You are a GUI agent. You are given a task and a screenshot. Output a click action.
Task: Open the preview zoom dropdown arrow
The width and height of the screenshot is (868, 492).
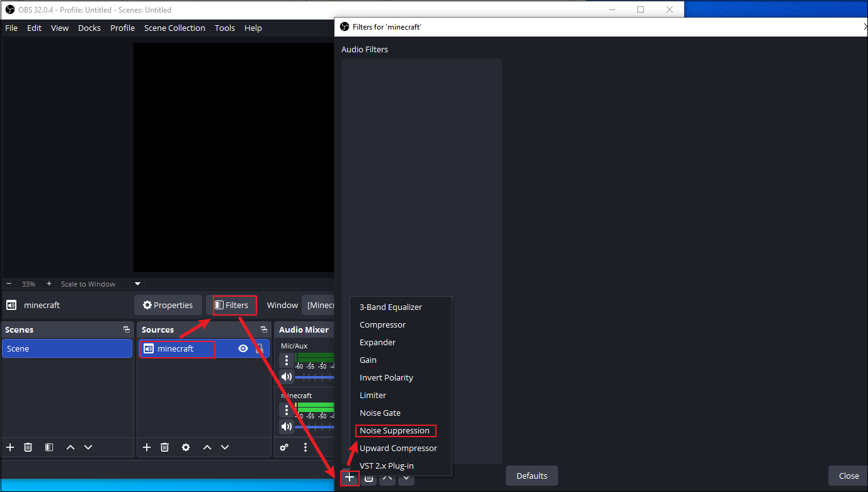pyautogui.click(x=137, y=283)
